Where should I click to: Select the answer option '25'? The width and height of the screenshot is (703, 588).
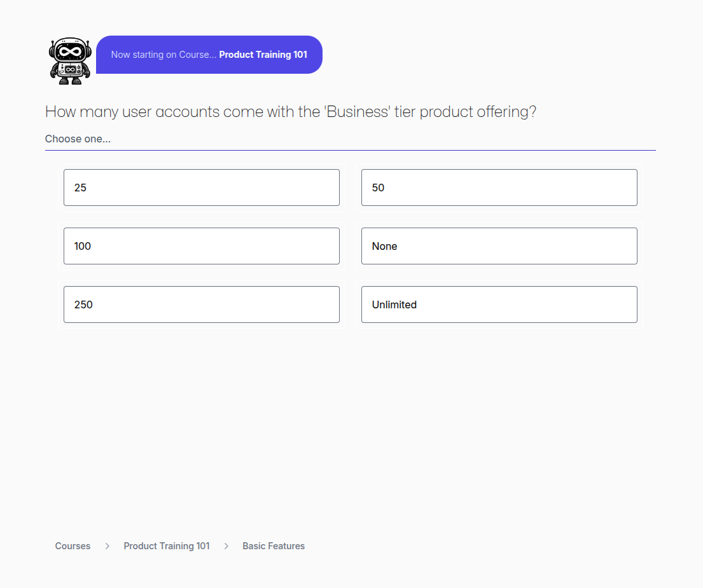[201, 188]
